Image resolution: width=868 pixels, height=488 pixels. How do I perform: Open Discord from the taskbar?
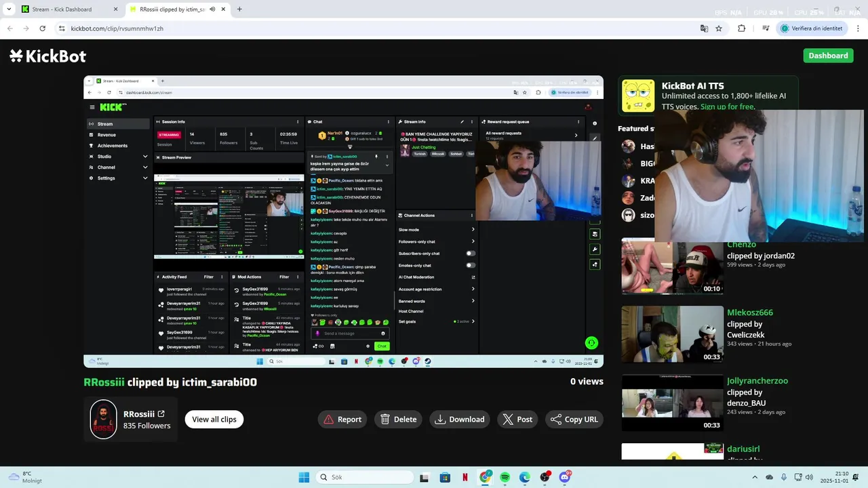coord(565,477)
